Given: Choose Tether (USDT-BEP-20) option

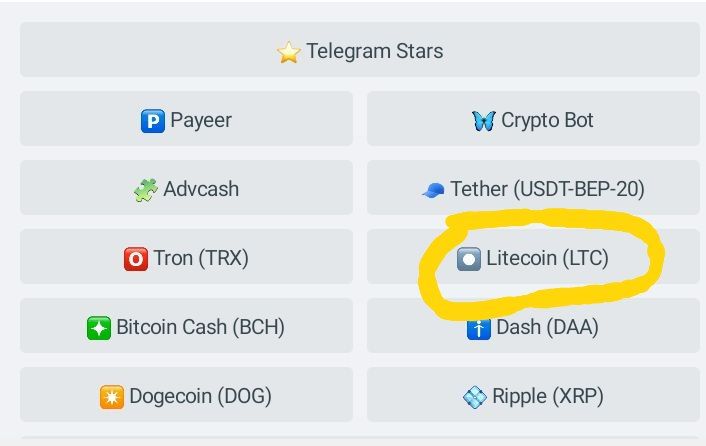Looking at the screenshot, I should point(533,189).
